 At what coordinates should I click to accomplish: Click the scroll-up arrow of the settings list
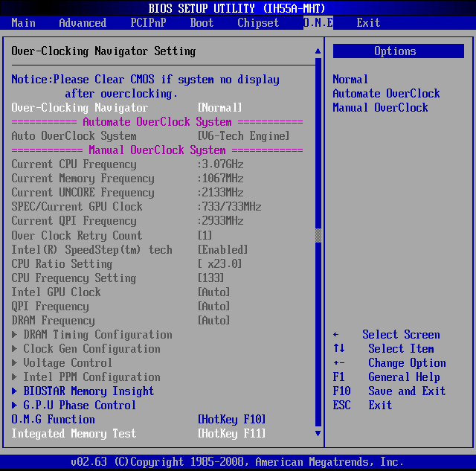coord(318,51)
